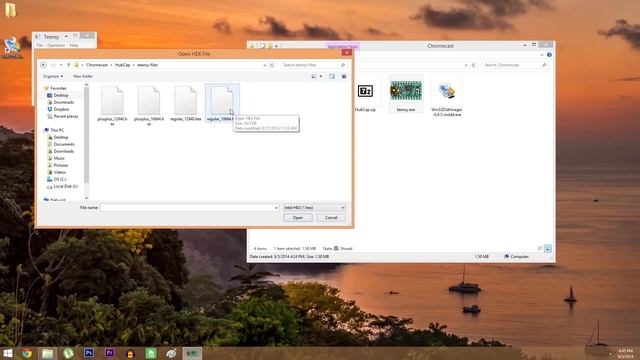
Task: Switch Chromecast window to large icons view
Action: point(548,248)
